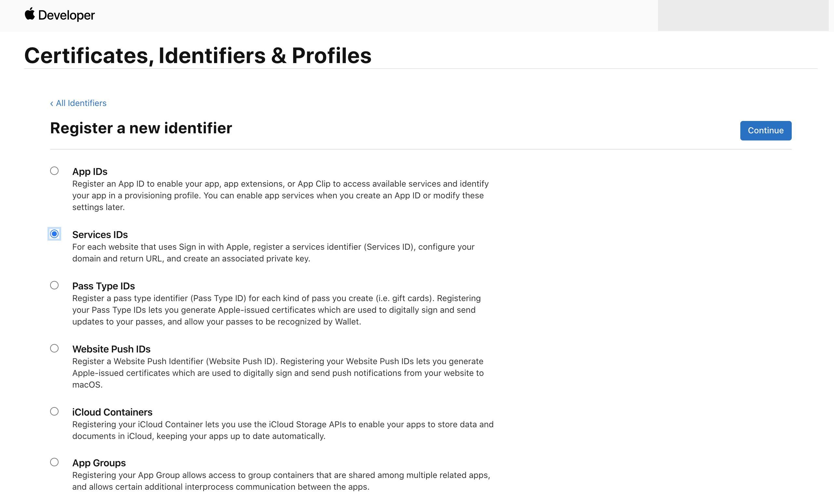The image size is (834, 504).
Task: Click the Services IDs description text
Action: click(273, 253)
